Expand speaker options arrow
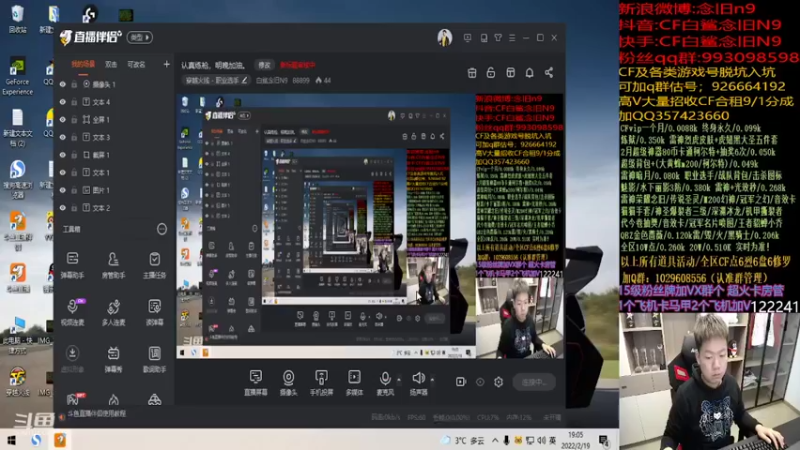 pyautogui.click(x=432, y=380)
